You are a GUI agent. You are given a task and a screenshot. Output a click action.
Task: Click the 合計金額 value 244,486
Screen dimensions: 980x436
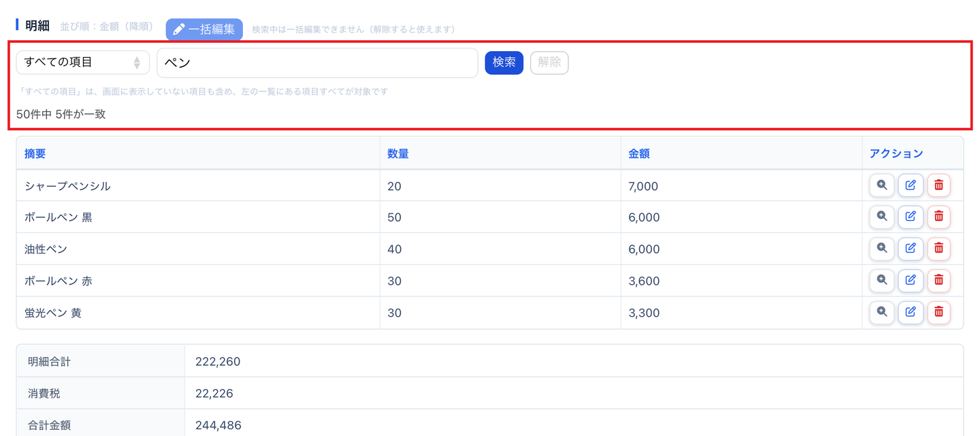click(x=218, y=426)
